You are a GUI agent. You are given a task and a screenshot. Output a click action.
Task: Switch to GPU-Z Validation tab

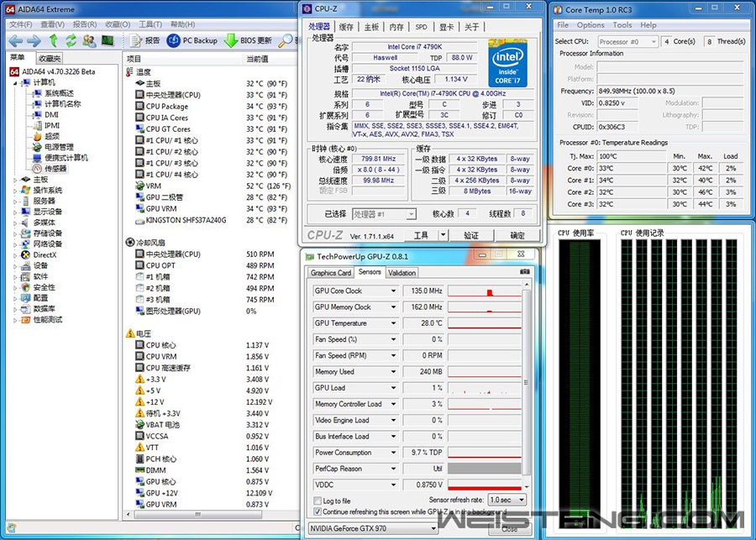(x=402, y=272)
